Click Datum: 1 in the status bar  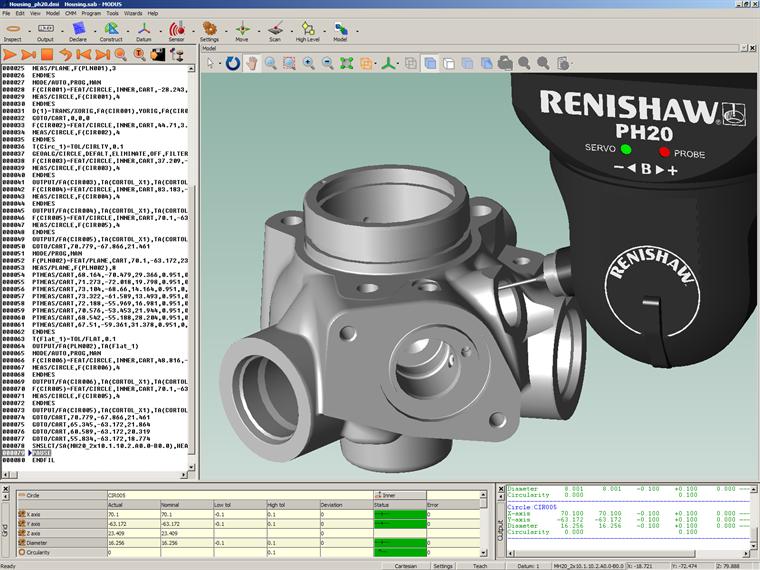(528, 566)
